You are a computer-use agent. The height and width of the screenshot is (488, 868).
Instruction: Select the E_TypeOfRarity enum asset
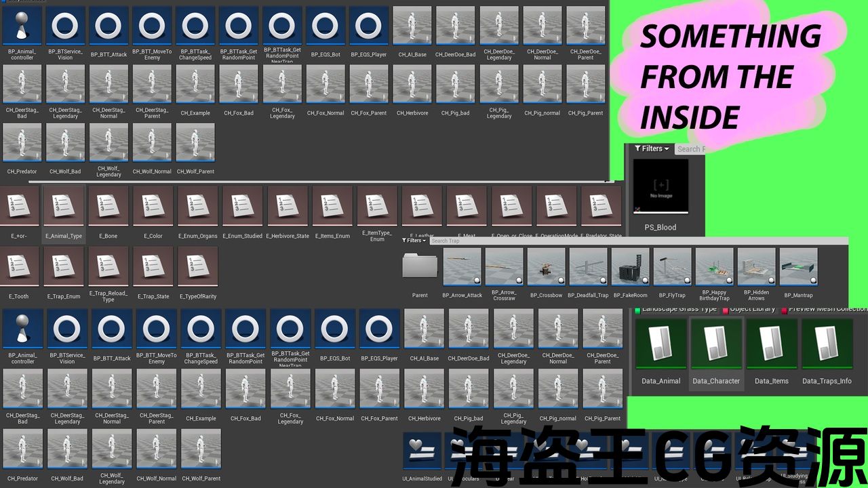pos(198,267)
